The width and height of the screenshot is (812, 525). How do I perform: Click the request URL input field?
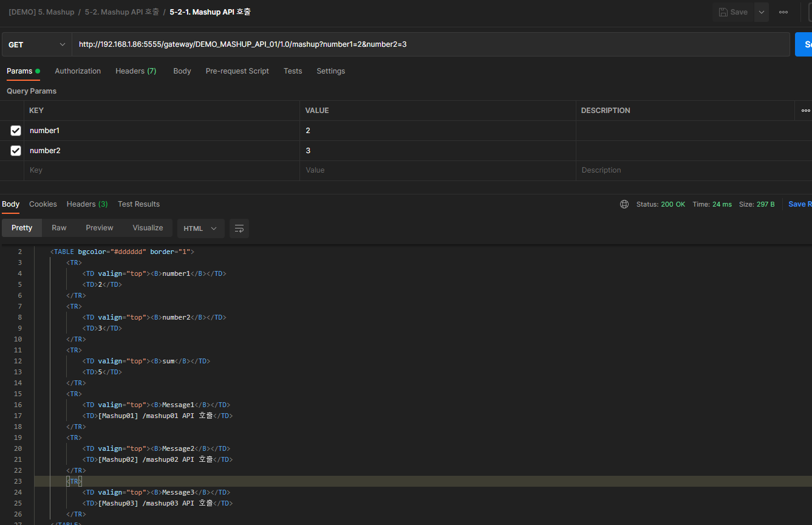point(425,44)
